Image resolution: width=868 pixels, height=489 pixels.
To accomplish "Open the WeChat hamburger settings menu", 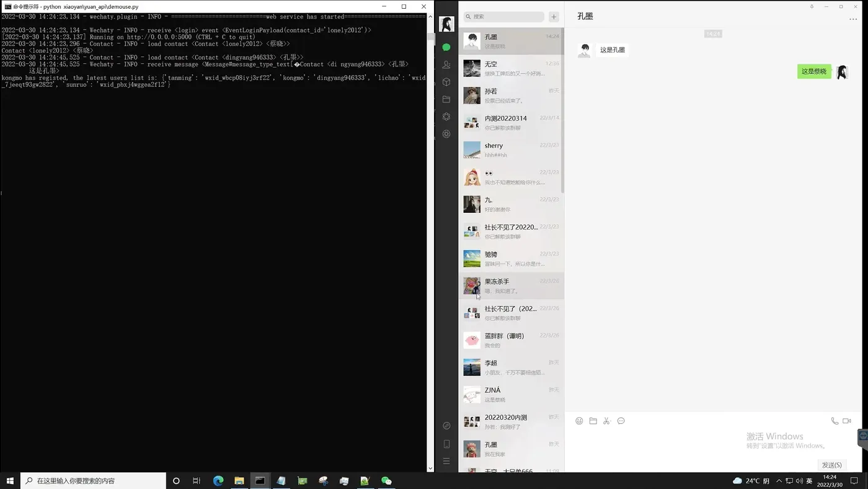I will 446,461.
